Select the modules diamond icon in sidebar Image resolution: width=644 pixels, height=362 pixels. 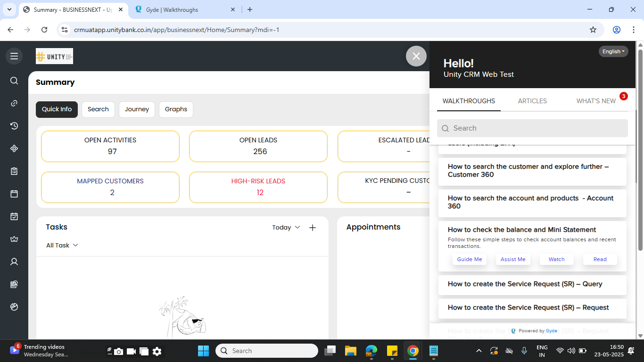pyautogui.click(x=14, y=148)
